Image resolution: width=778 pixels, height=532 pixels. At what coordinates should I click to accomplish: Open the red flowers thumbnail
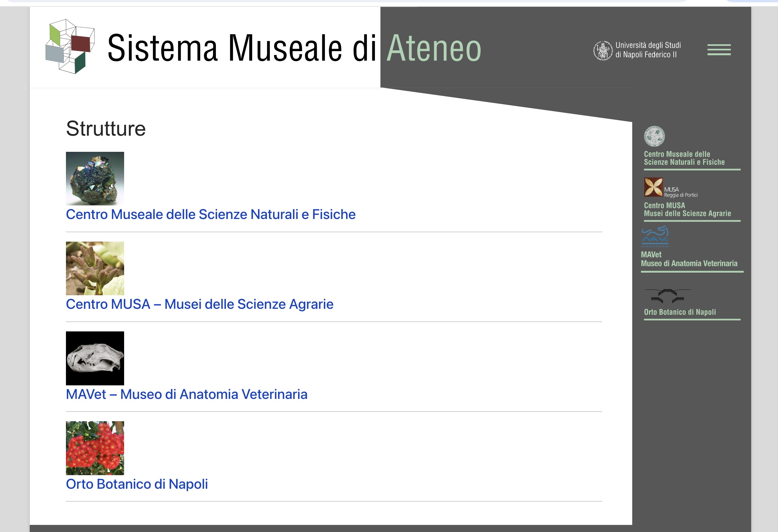(95, 448)
